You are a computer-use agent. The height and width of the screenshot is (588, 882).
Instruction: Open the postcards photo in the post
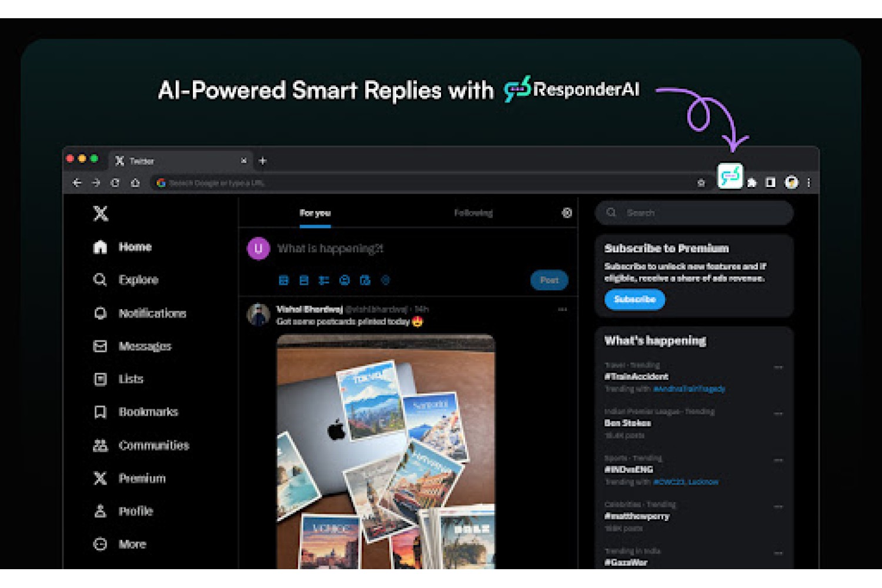(386, 452)
